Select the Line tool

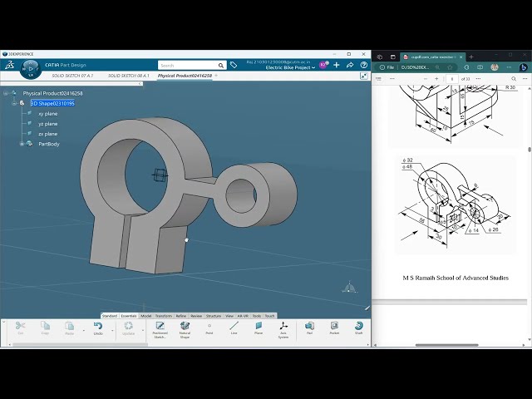(x=234, y=328)
